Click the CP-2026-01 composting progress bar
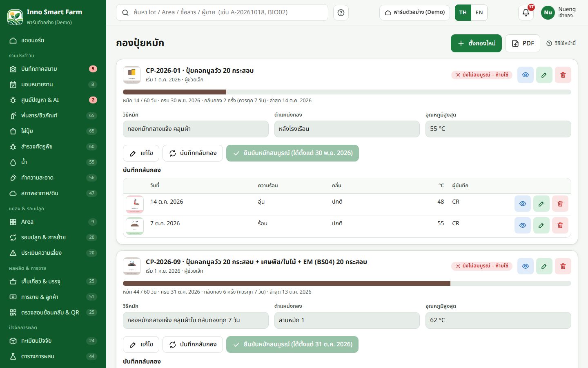 pos(347,92)
